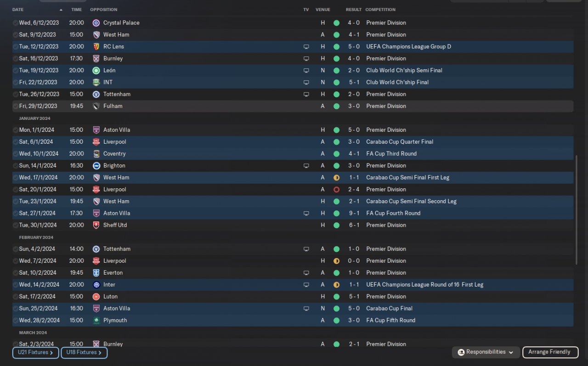Image resolution: width=588 pixels, height=366 pixels.
Task: Click the RC Lens club badge icon
Action: pyautogui.click(x=96, y=46)
